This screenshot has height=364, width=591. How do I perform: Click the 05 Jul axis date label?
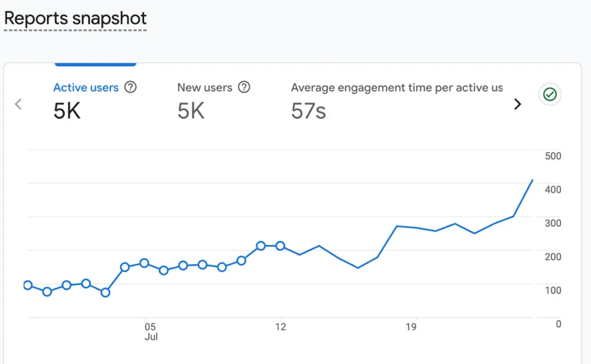pos(151,332)
